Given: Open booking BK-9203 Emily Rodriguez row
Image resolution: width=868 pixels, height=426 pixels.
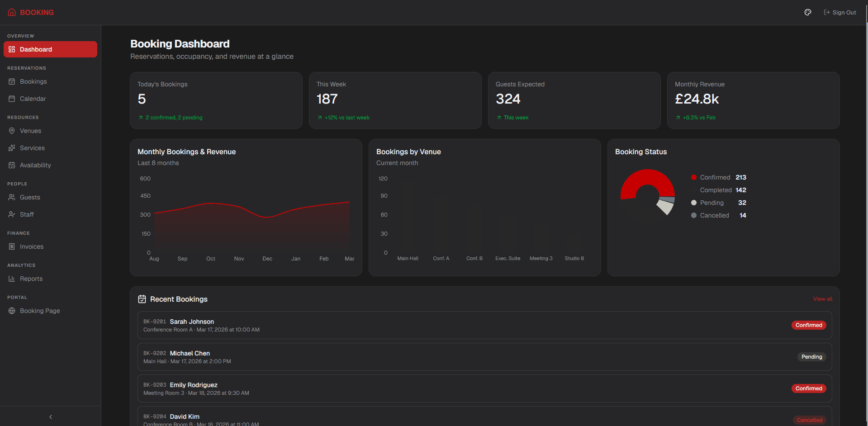Looking at the screenshot, I should click(485, 388).
